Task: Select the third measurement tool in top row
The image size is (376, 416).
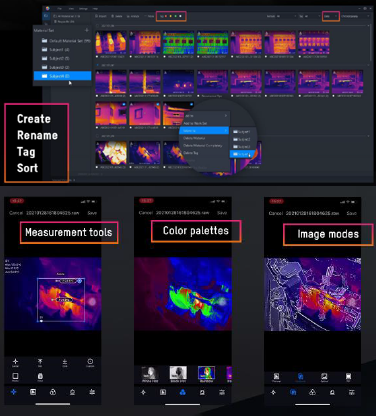Action: pyautogui.click(x=65, y=362)
